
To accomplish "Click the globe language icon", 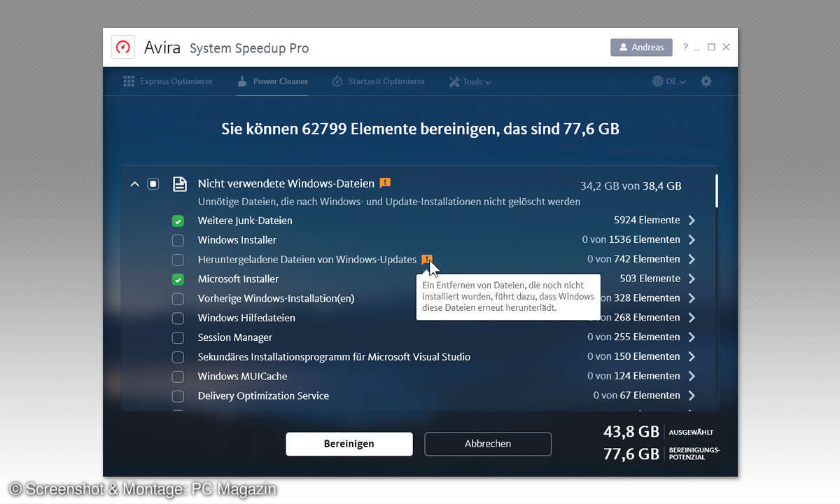I will click(657, 81).
